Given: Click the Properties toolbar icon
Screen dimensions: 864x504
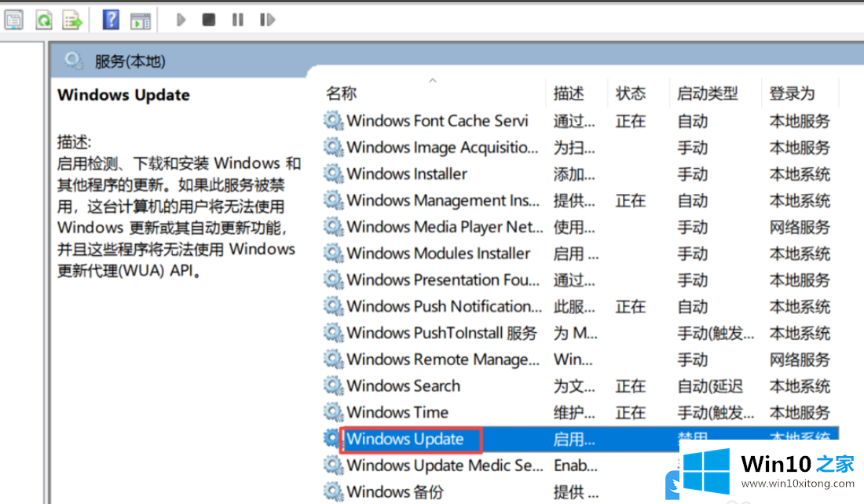Looking at the screenshot, I should (14, 20).
